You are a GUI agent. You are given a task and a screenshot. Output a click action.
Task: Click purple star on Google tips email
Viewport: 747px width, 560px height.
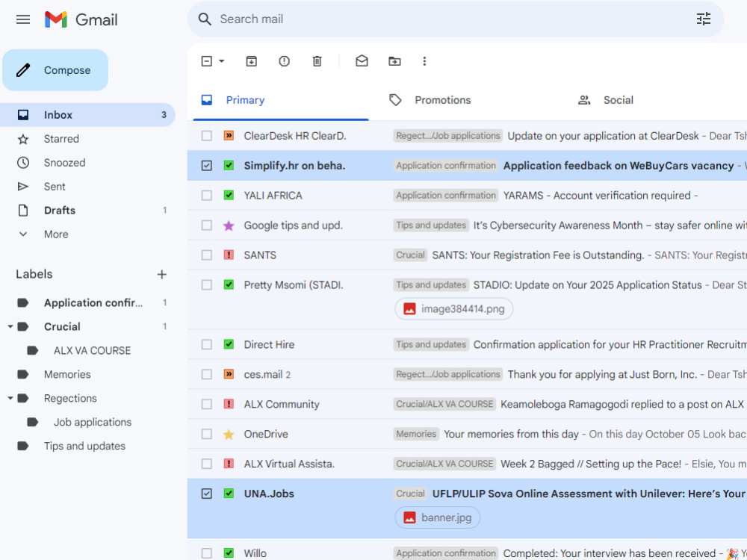(x=229, y=225)
